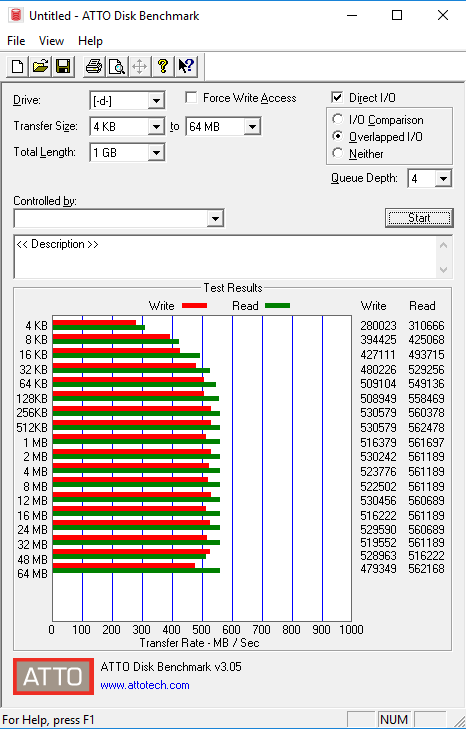
Task: Open the 4 KB minimum transfer size dropdown
Action: point(156,126)
